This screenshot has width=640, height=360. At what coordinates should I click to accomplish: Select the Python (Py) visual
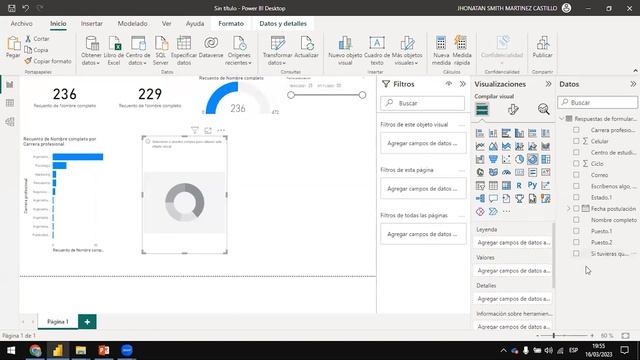(532, 185)
